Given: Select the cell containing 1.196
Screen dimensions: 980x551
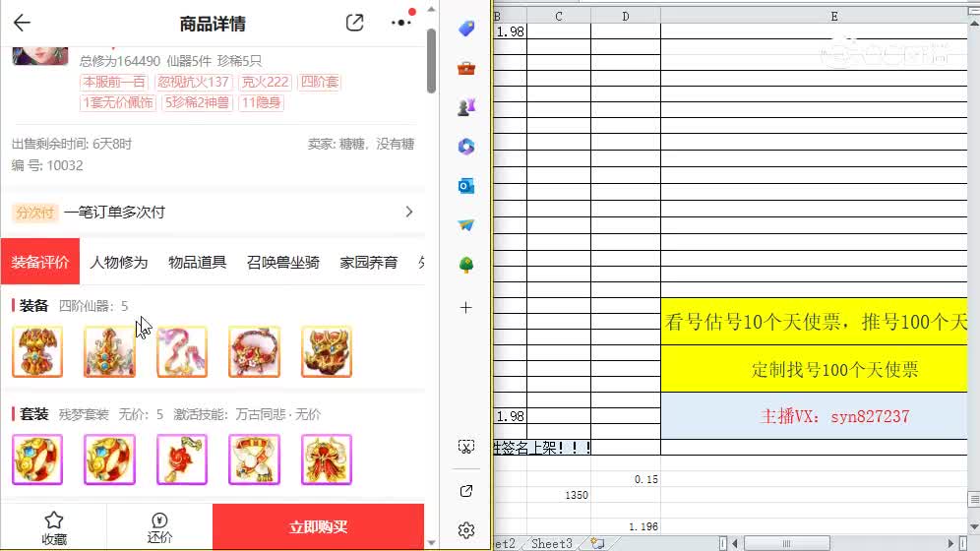Looking at the screenshot, I should 626,526.
